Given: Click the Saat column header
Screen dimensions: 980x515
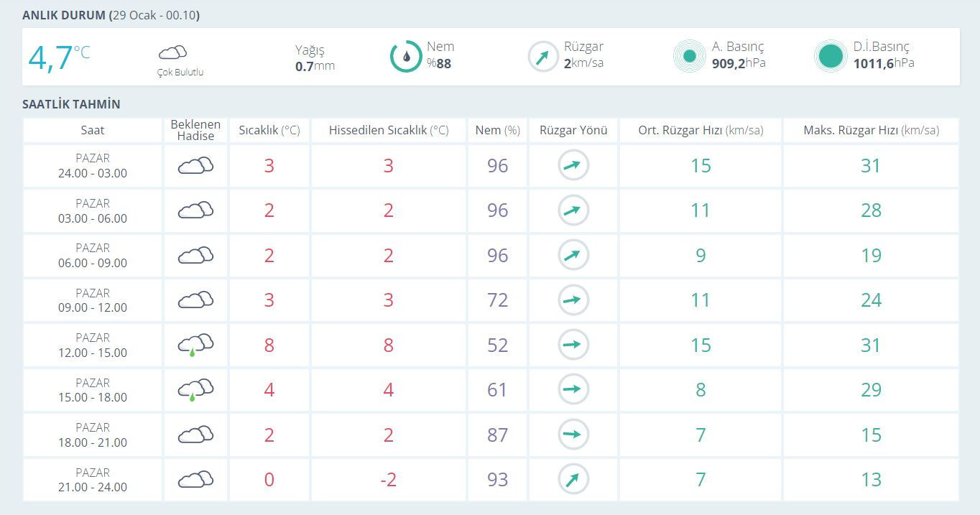Looking at the screenshot, I should coord(93,130).
